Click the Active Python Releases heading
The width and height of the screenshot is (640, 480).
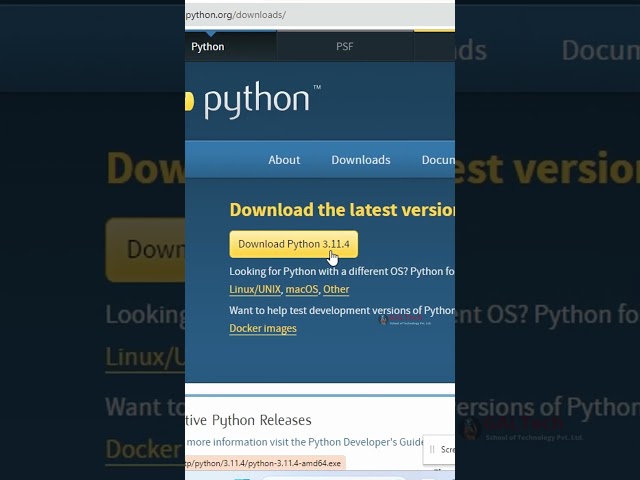point(249,420)
